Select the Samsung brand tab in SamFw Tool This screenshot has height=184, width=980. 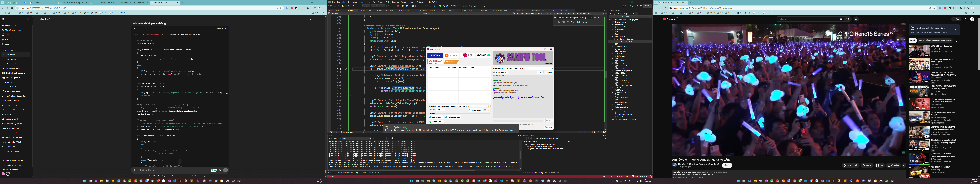[x=435, y=55]
